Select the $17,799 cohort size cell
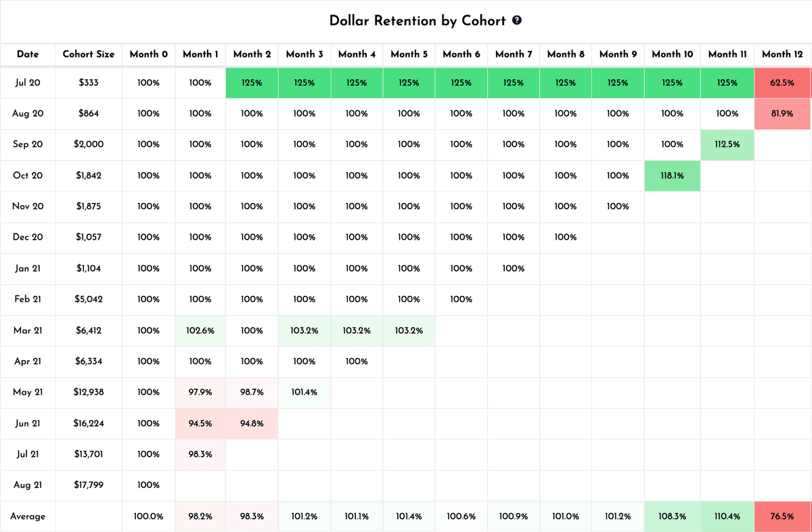Viewport: 812px width, 532px height. (89, 485)
